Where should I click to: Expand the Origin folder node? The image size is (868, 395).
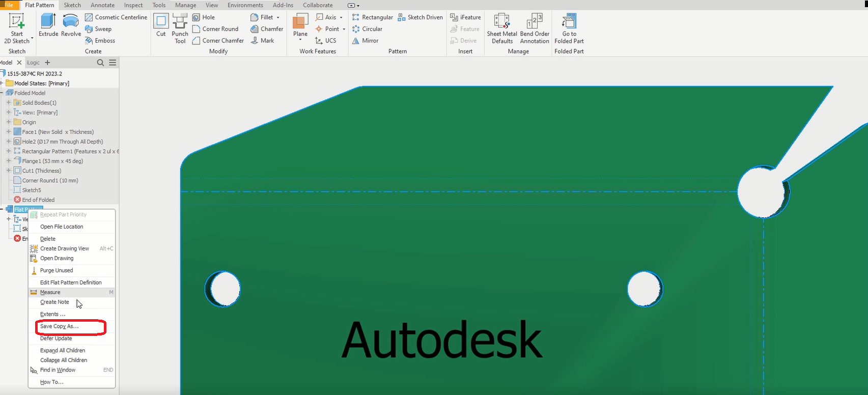click(9, 122)
